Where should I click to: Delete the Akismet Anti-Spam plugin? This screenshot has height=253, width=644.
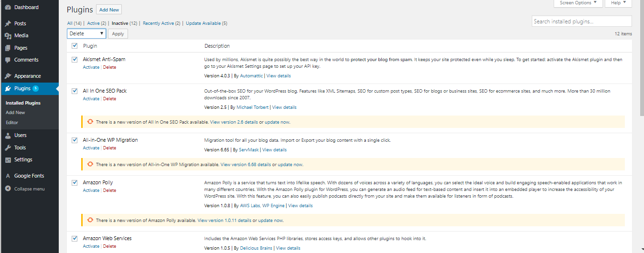(109, 67)
